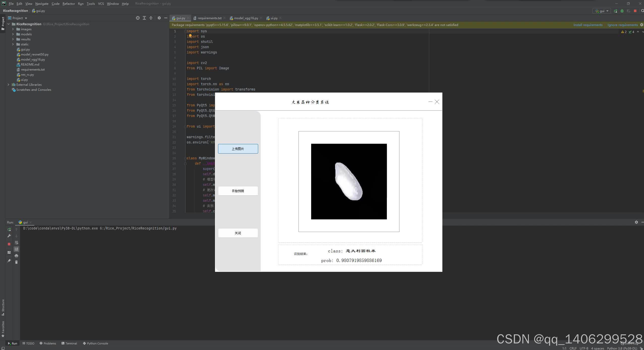This screenshot has width=644, height=350.
Task: Toggle soft-wrap in Run console
Action: click(x=16, y=243)
